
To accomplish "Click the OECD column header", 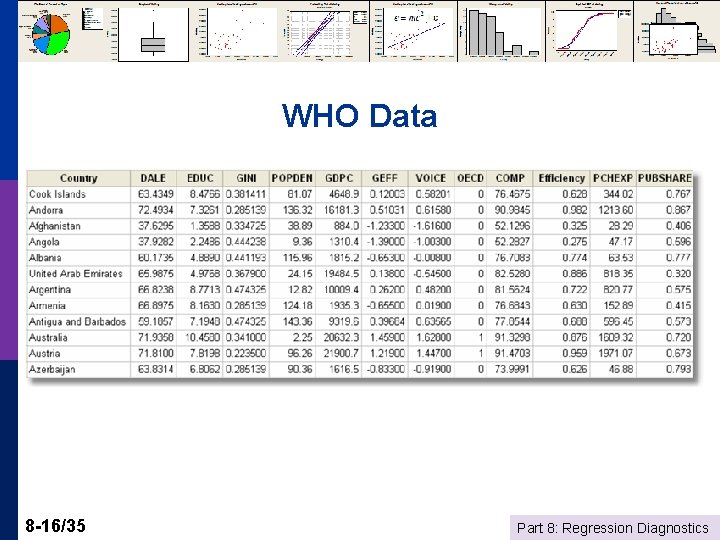I will (x=470, y=178).
